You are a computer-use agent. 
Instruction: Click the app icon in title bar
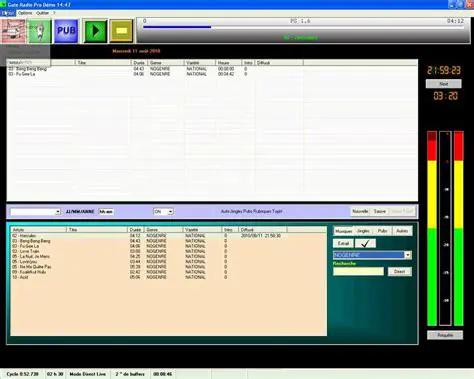click(3, 5)
